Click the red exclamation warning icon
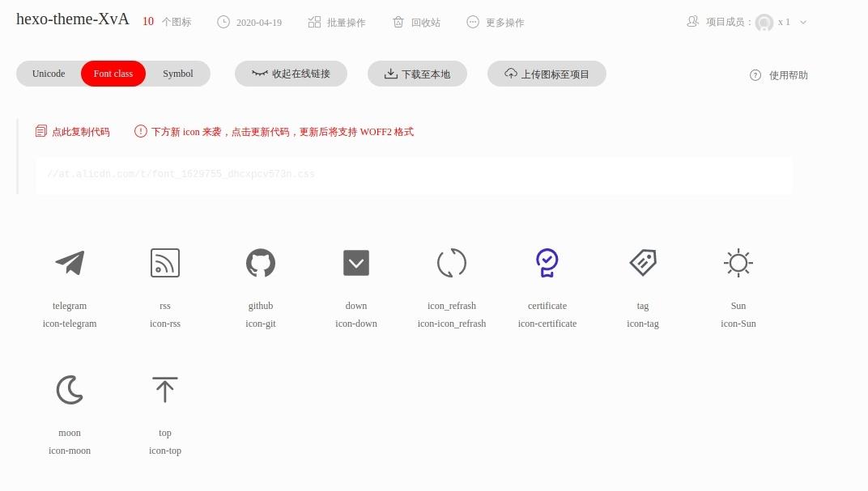This screenshot has height=491, width=868. tap(141, 131)
